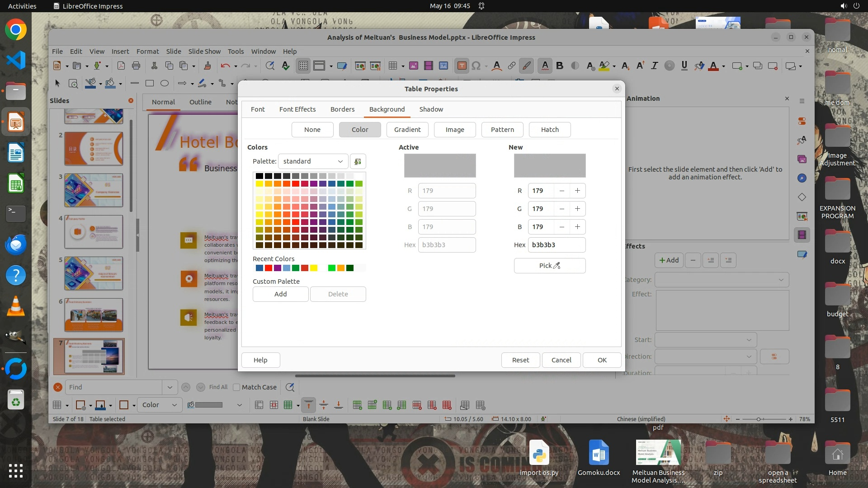Expand the Find field history dropdown
The height and width of the screenshot is (488, 868).
(x=170, y=387)
